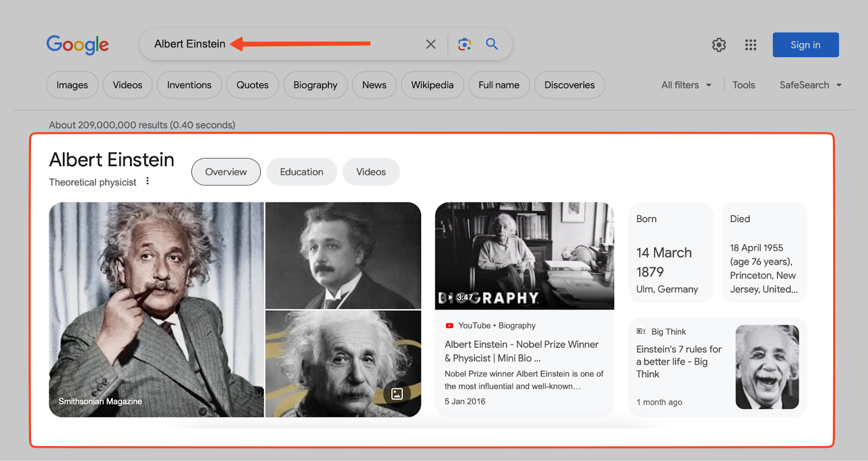Click the 5 Jan 2016 video date
Viewport: 868px width, 461px height.
point(465,401)
